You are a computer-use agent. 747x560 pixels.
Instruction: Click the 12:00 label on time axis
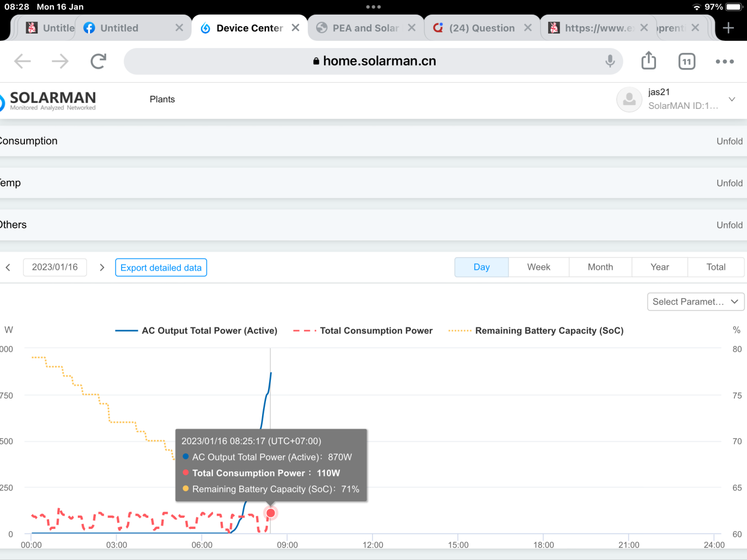pyautogui.click(x=373, y=545)
